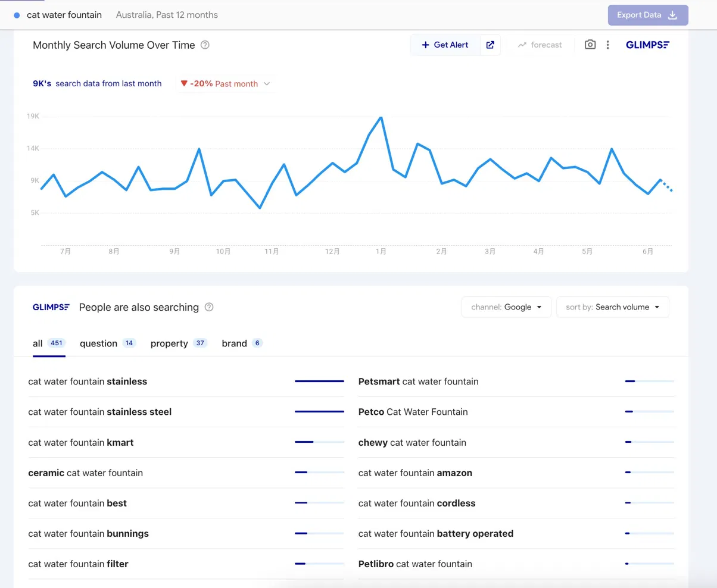Viewport: 717px width, 588px height.
Task: Open the three-dot chart options menu
Action: [608, 45]
